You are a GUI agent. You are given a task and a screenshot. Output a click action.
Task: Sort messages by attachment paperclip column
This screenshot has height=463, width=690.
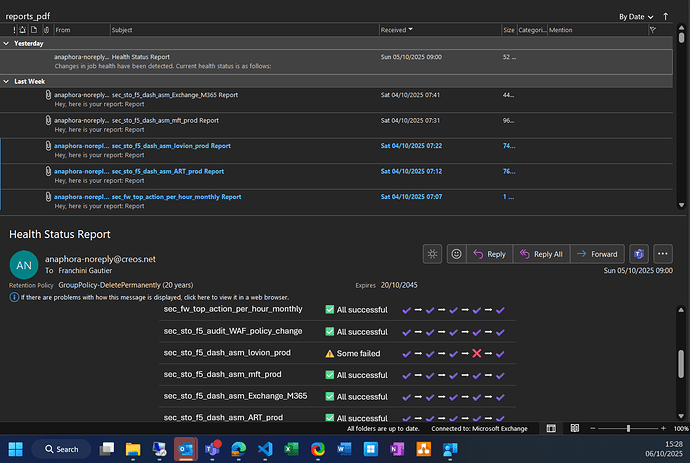coord(45,31)
